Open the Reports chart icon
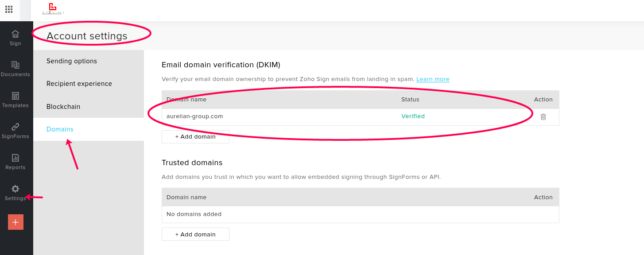 coord(16,158)
